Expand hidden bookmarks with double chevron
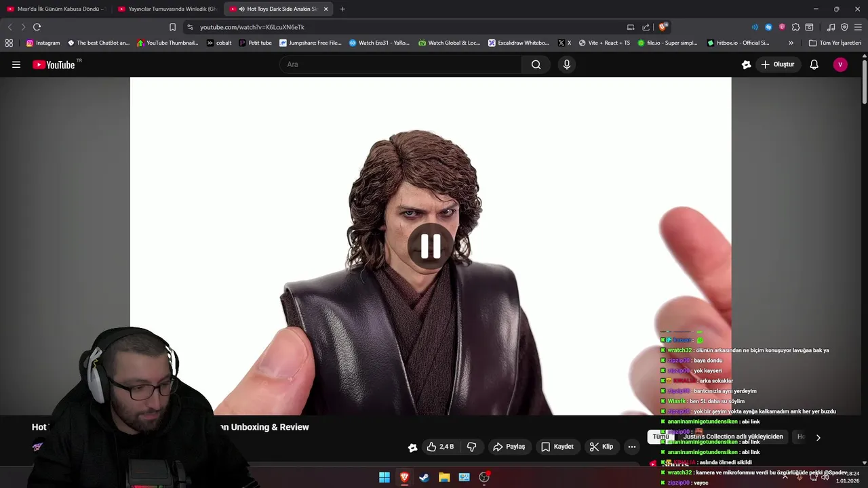The height and width of the screenshot is (488, 868). [x=791, y=43]
